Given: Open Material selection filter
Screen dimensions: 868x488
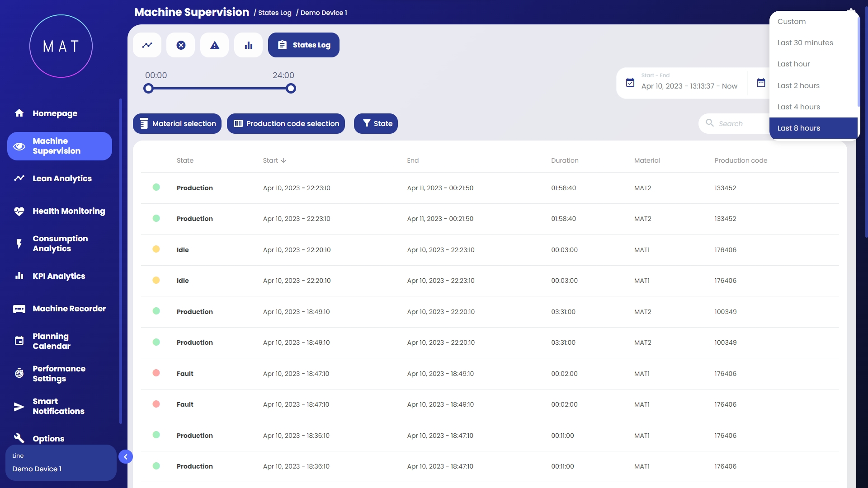Looking at the screenshot, I should coord(177,123).
